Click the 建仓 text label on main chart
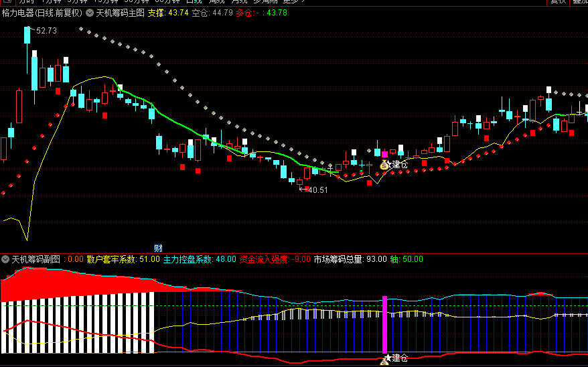This screenshot has height=367, width=588. coord(400,165)
